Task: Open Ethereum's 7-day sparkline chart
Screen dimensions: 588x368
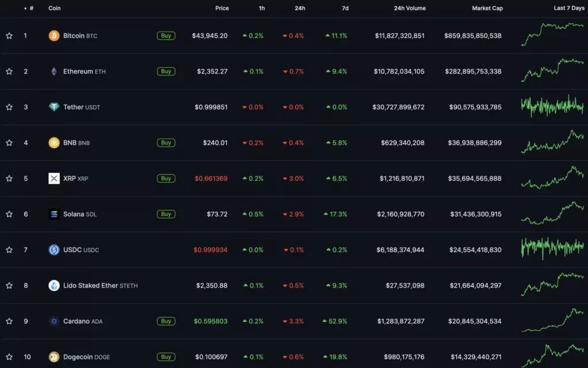Action: click(552, 70)
